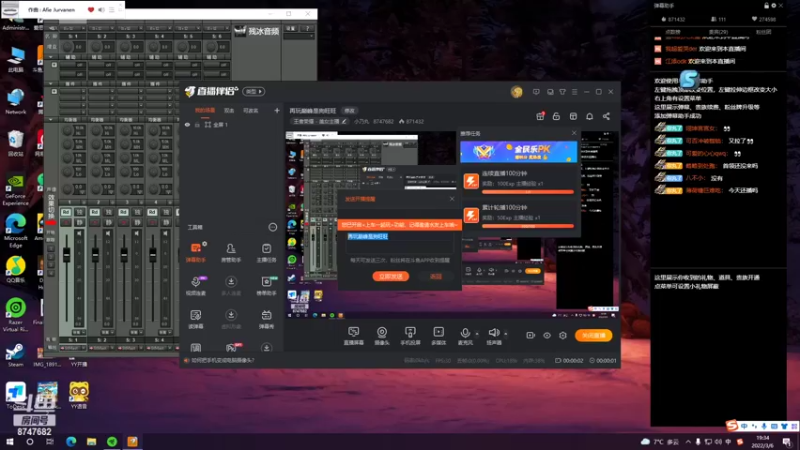Adjust mixer channel 2 volume fader
Screen dimensions: 800x450
tap(95, 254)
